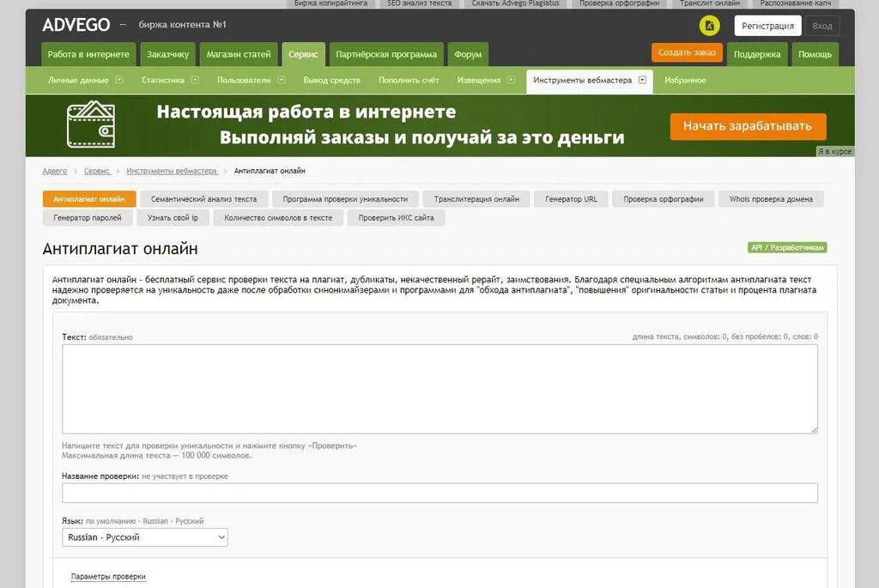This screenshot has height=588, width=879.
Task: Open the Заказчику tab
Action: click(167, 54)
